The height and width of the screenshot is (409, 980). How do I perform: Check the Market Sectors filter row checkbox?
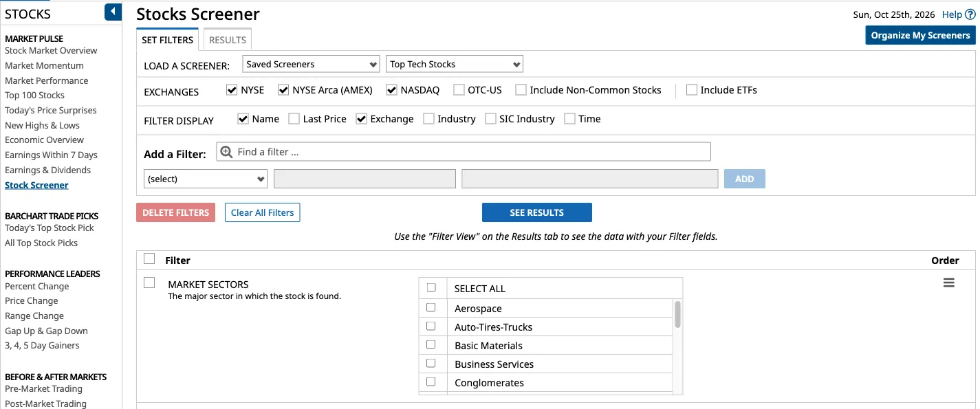point(149,283)
